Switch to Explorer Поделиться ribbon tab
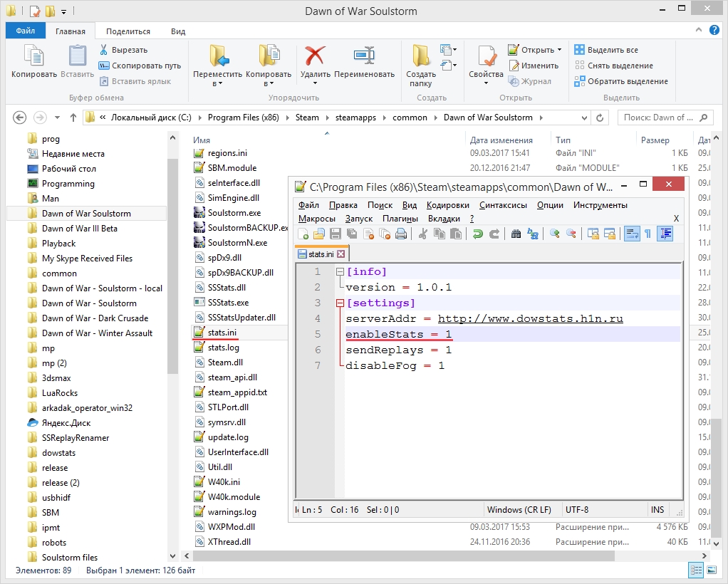The image size is (728, 584). click(x=128, y=31)
